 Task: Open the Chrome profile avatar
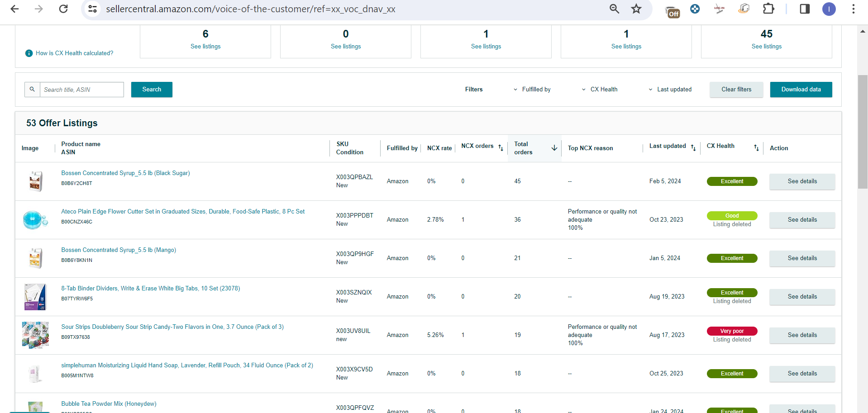[x=829, y=9]
